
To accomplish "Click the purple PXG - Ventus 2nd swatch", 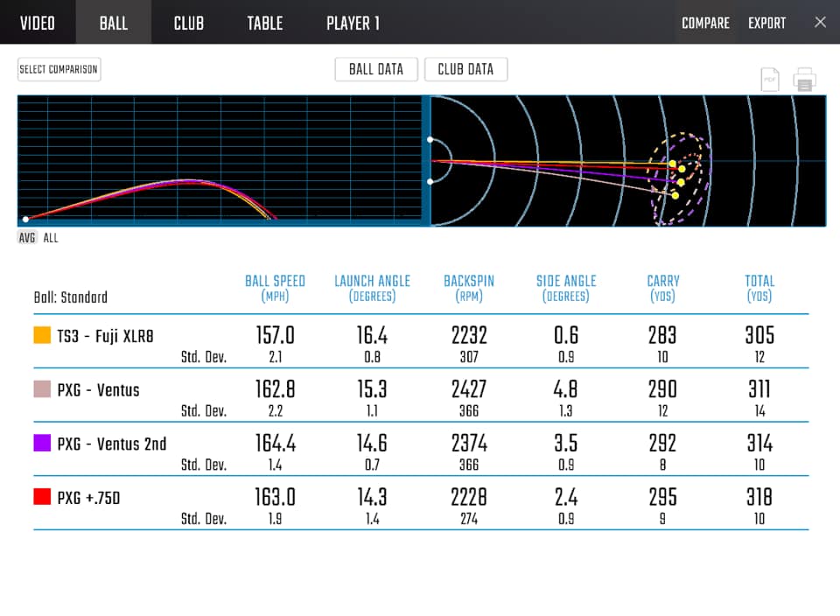I will click(x=42, y=444).
